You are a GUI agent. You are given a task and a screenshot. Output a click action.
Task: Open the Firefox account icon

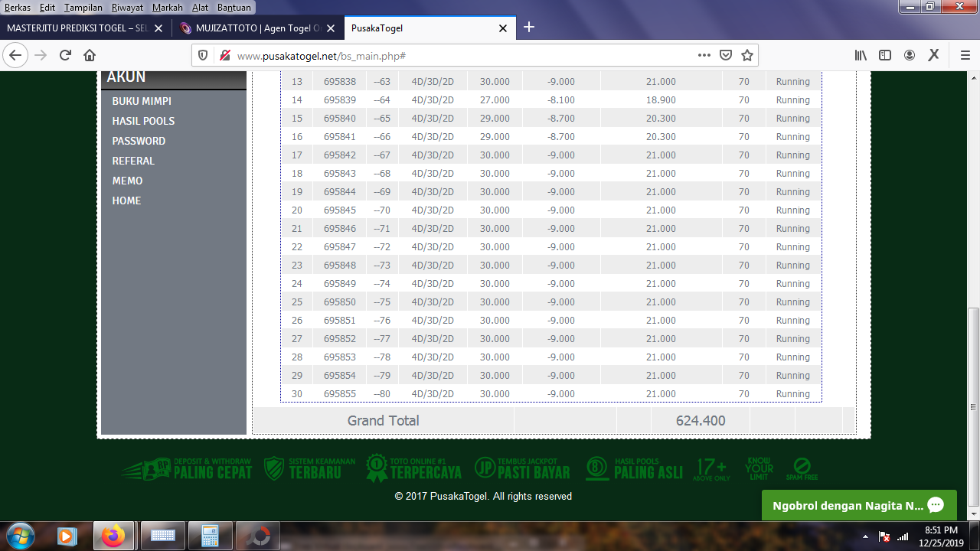click(x=910, y=55)
